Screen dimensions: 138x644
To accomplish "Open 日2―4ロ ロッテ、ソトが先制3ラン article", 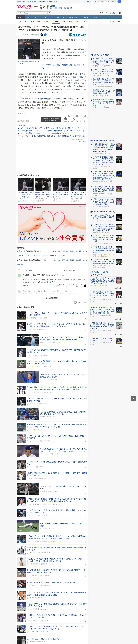I will click(x=44, y=639).
